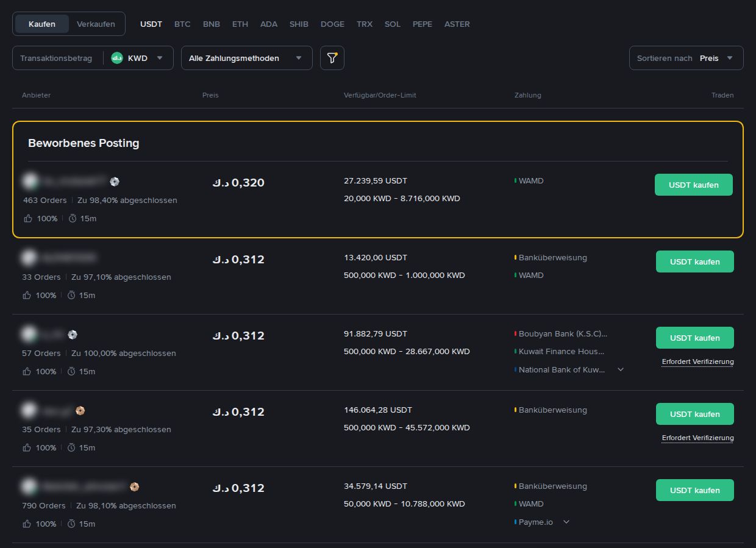Viewport: 756px width, 548px height.
Task: Click bronze badge beside 35 Orders advertiser
Action: pyautogui.click(x=80, y=410)
